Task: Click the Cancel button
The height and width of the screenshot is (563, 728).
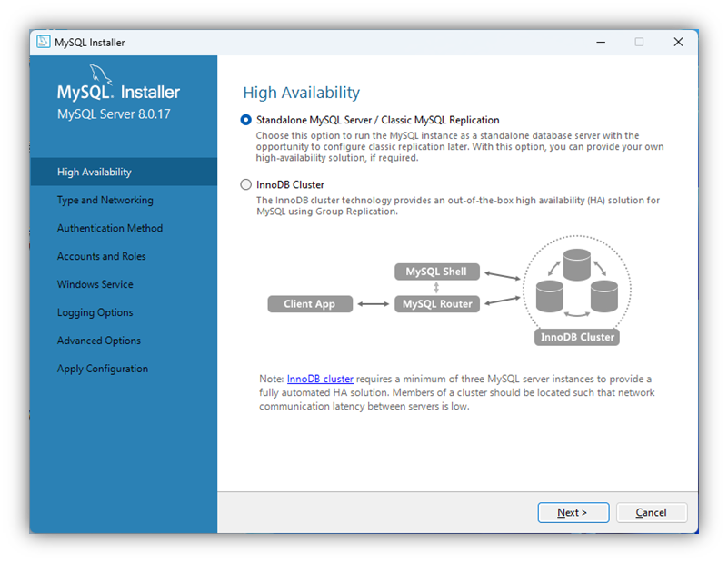Action: [x=652, y=512]
